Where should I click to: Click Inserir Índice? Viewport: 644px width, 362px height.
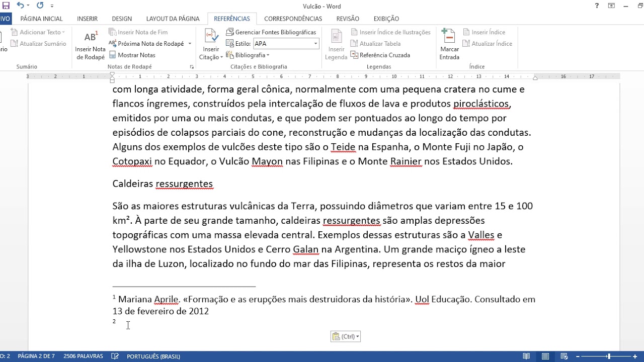[484, 32]
